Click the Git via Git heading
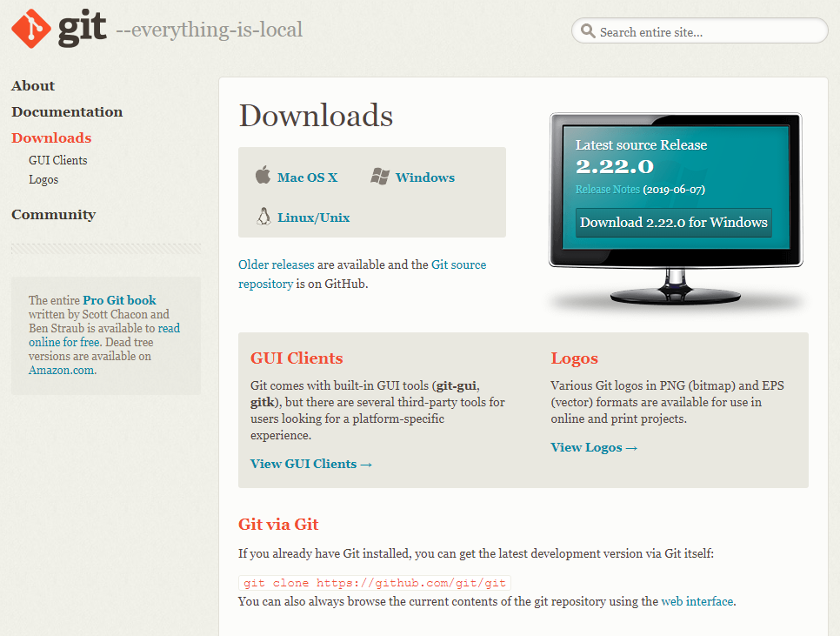Image resolution: width=840 pixels, height=636 pixels. pyautogui.click(x=278, y=524)
